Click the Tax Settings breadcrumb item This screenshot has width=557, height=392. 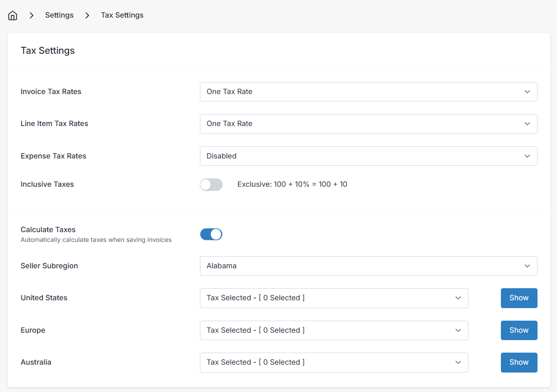click(122, 15)
